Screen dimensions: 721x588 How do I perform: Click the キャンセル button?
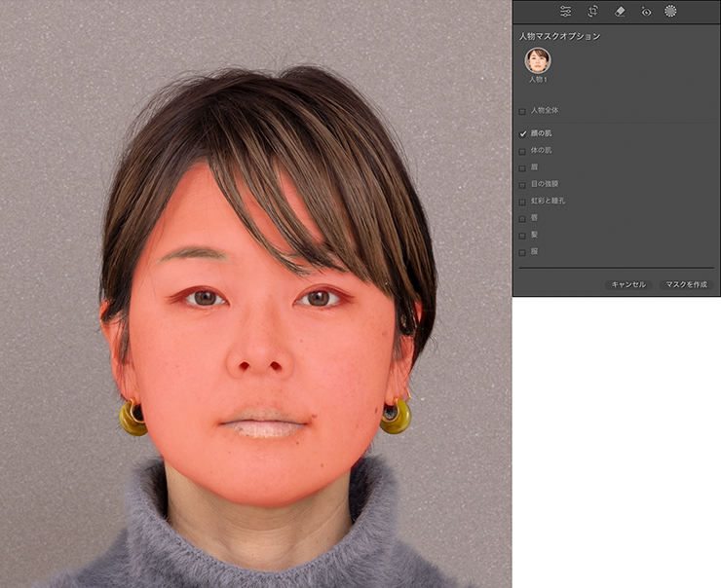[x=627, y=284]
